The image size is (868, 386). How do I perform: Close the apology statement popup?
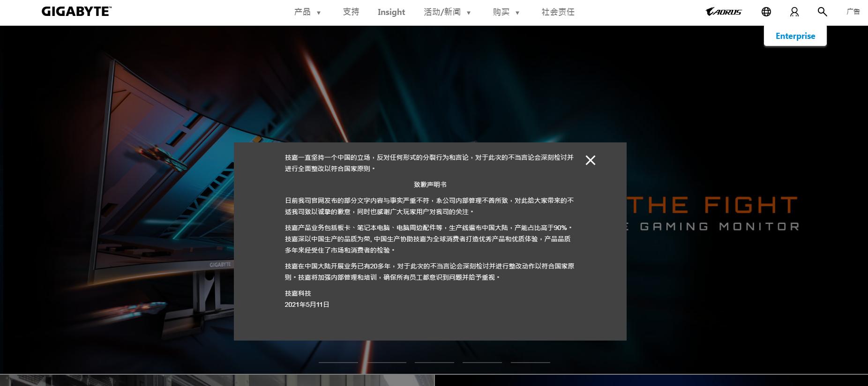[591, 160]
